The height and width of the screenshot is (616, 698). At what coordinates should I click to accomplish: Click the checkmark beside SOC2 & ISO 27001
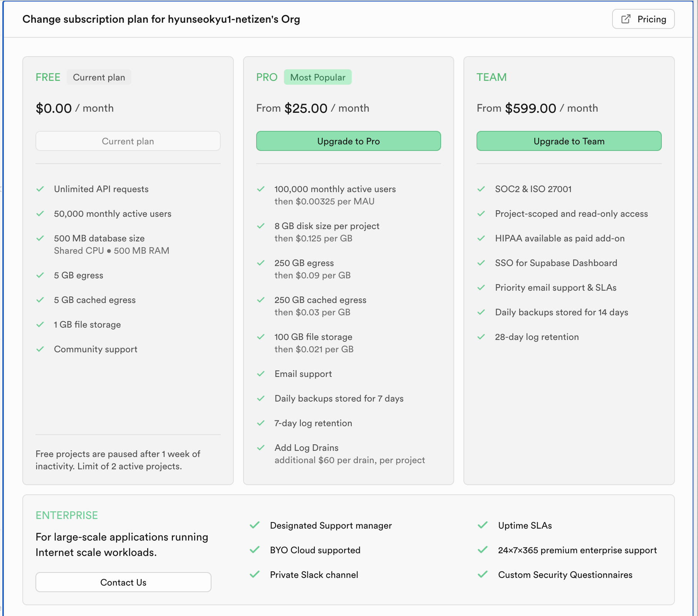click(481, 189)
